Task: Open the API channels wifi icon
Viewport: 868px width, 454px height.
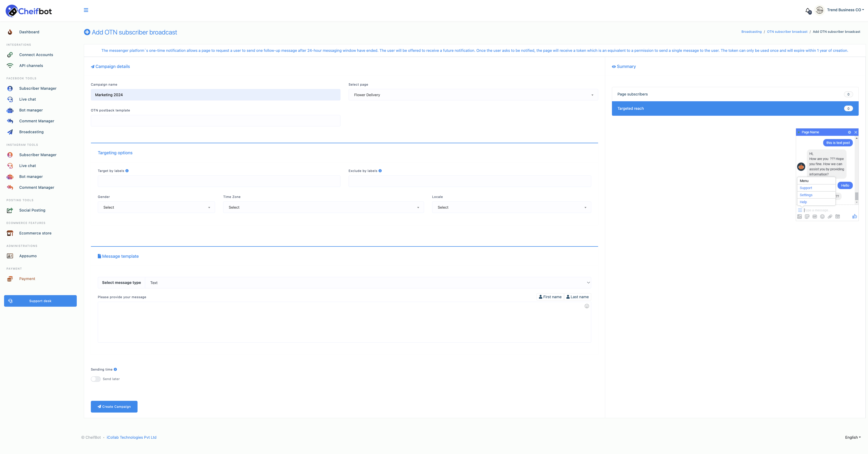Action: point(10,65)
